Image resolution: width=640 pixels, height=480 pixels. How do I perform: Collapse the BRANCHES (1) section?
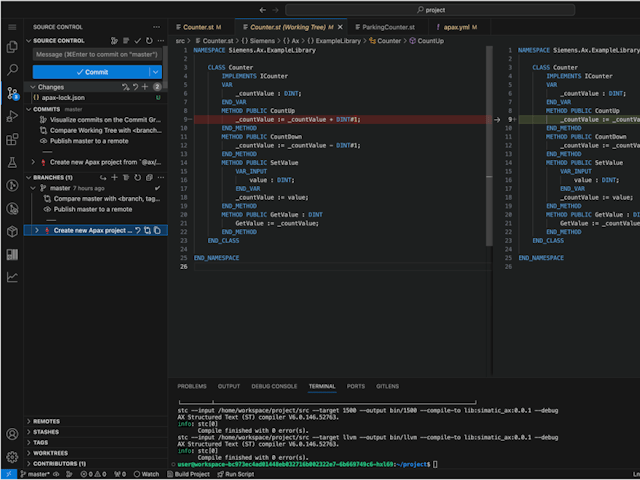tap(29, 178)
